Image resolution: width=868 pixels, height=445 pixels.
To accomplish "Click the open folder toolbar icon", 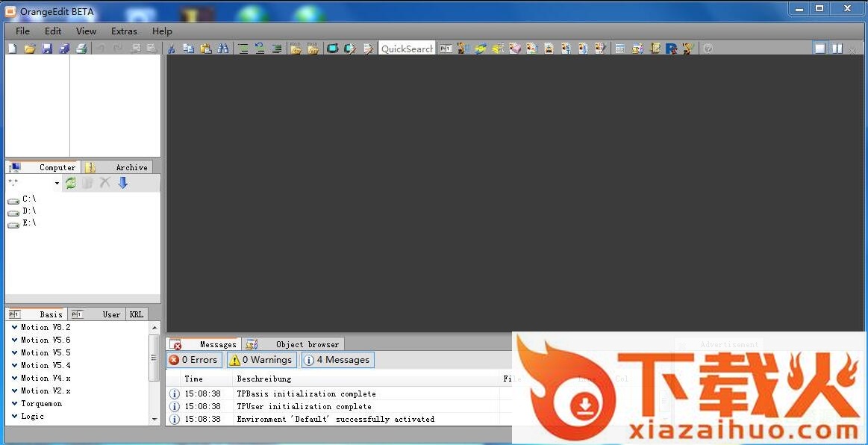I will click(x=30, y=49).
